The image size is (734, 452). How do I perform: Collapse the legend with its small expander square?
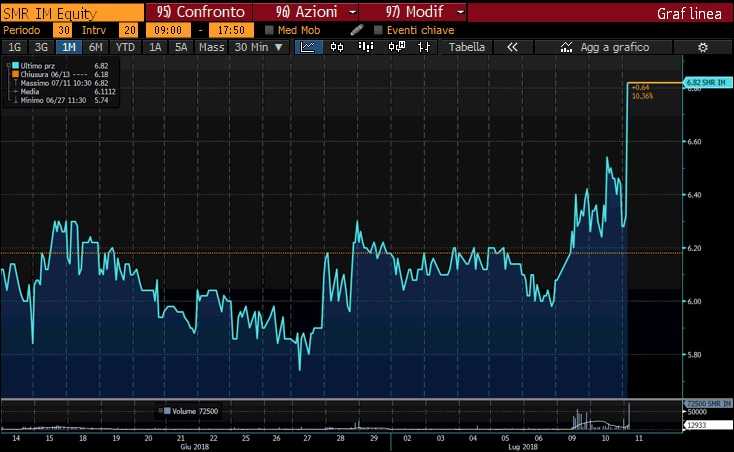pos(8,66)
